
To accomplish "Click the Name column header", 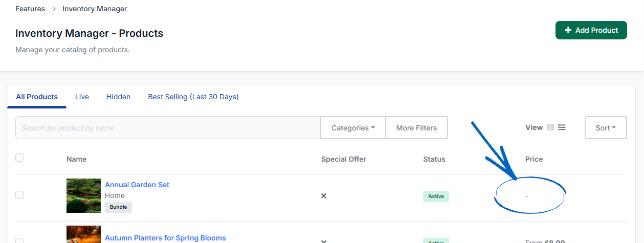I will pos(76,159).
